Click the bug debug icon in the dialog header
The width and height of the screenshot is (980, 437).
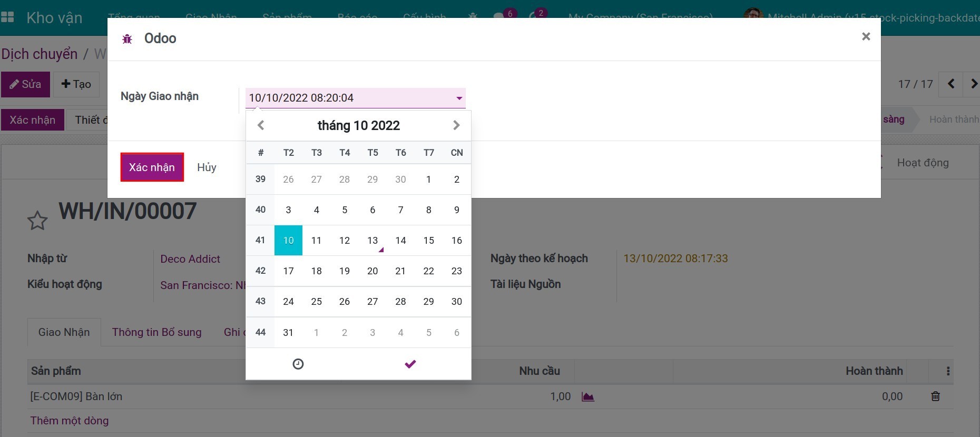[x=127, y=39]
